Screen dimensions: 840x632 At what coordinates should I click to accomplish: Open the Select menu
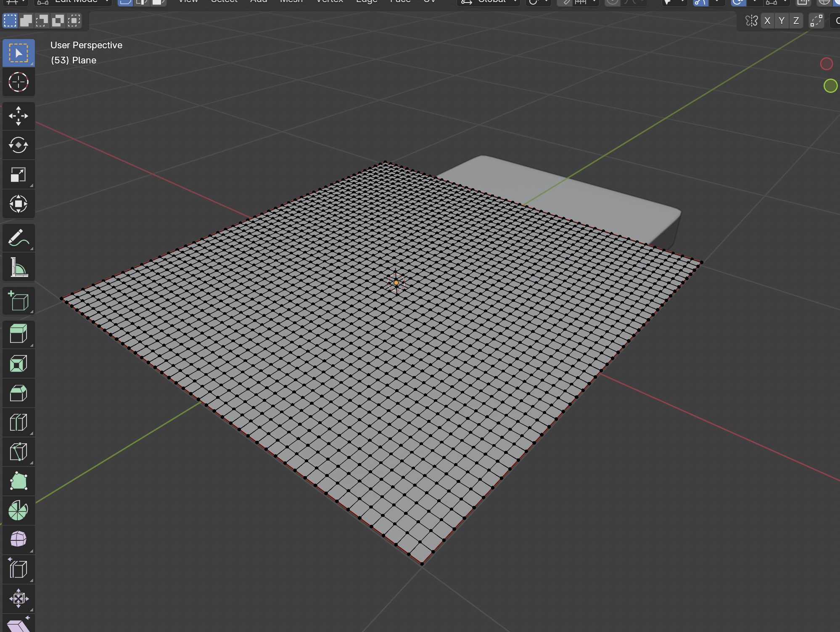pos(224,1)
